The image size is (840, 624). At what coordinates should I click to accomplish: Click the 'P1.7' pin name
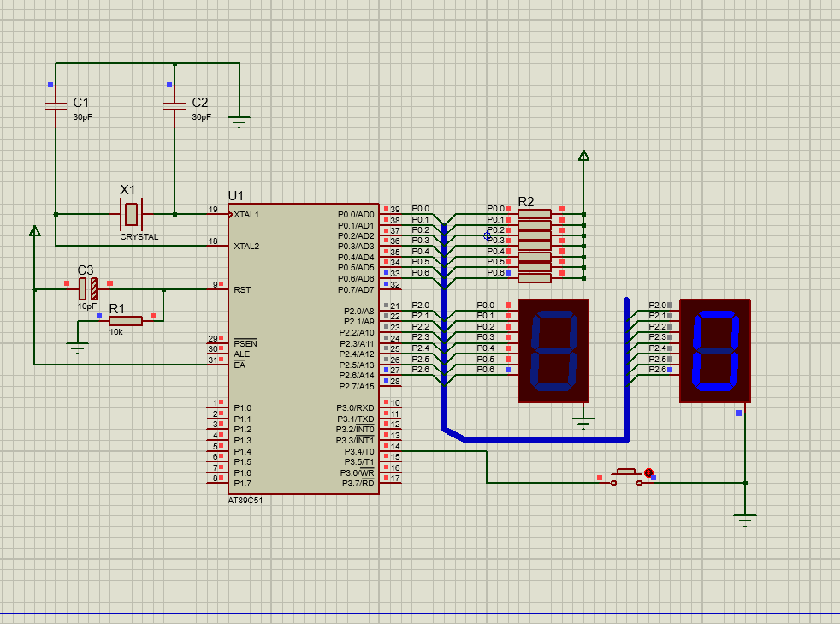tap(243, 484)
